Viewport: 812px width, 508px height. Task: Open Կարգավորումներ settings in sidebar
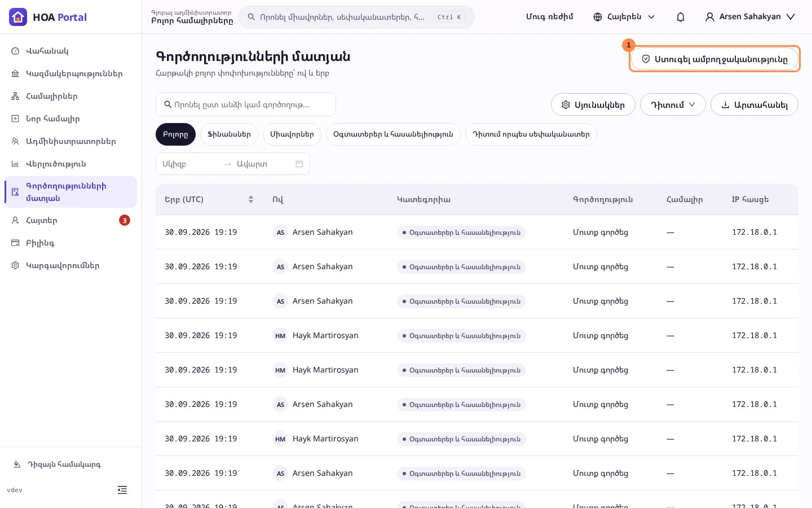[x=71, y=265]
